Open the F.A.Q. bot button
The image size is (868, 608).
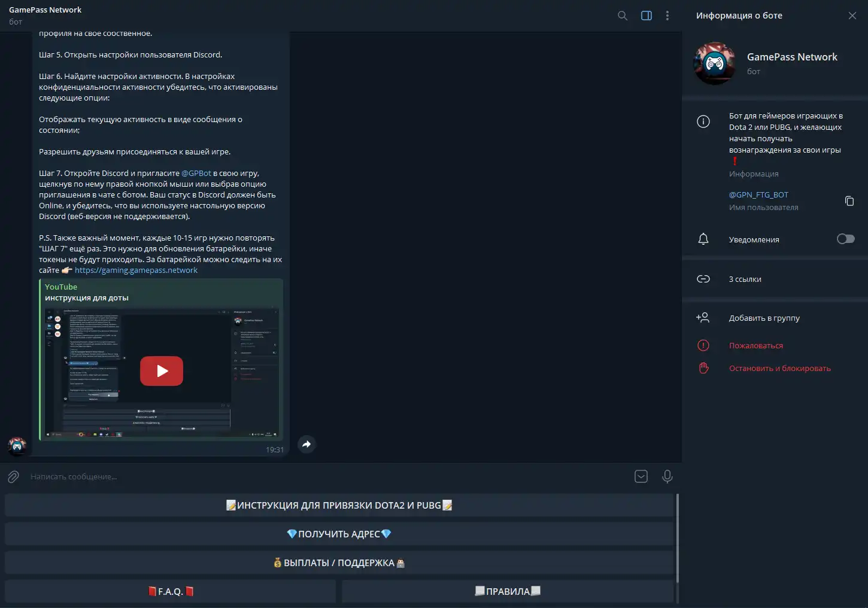[171, 591]
